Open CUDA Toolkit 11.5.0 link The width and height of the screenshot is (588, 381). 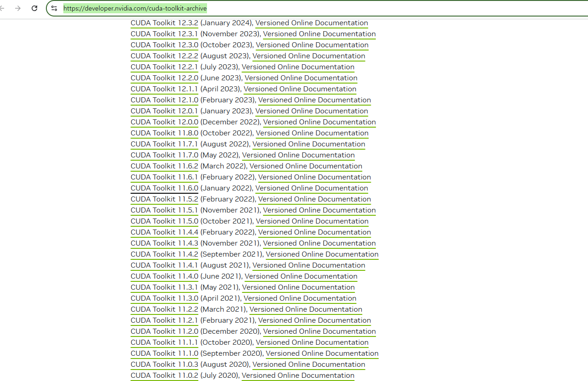point(164,221)
